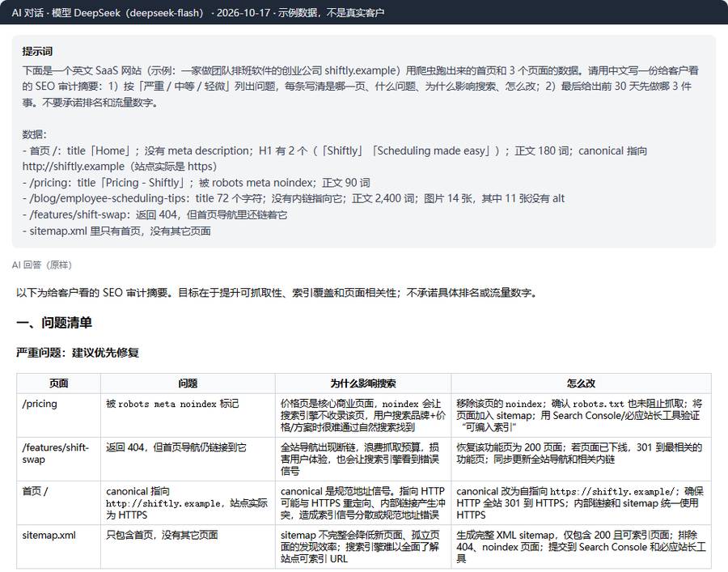Image resolution: width=728 pixels, height=572 pixels.
Task: Click the cell 'canonical 是规范地址信号'
Action: [x=363, y=502]
